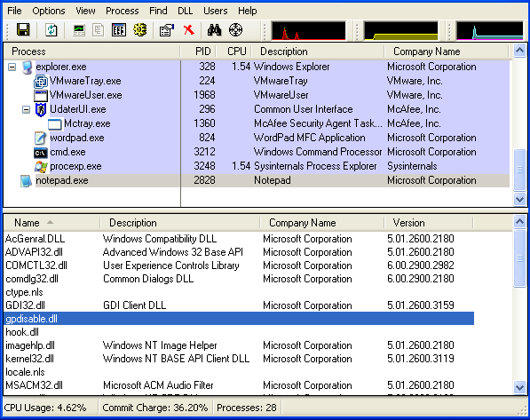Open the Process menu
The height and width of the screenshot is (420, 530).
click(x=122, y=11)
